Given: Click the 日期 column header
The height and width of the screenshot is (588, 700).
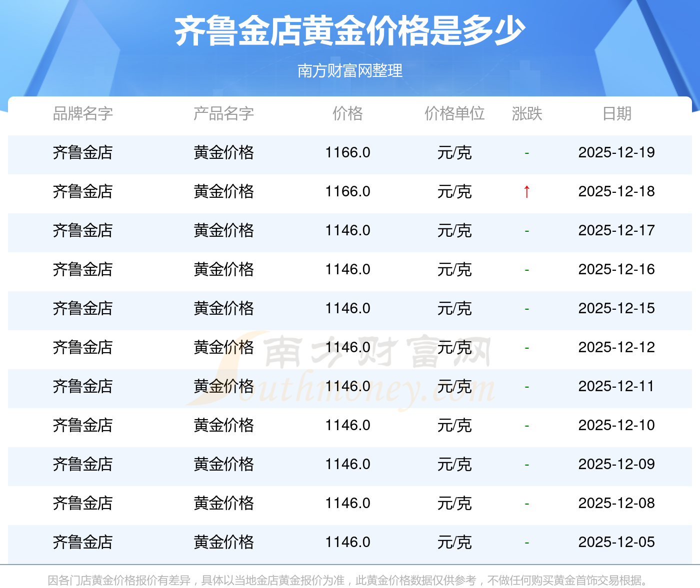Looking at the screenshot, I should click(617, 114).
